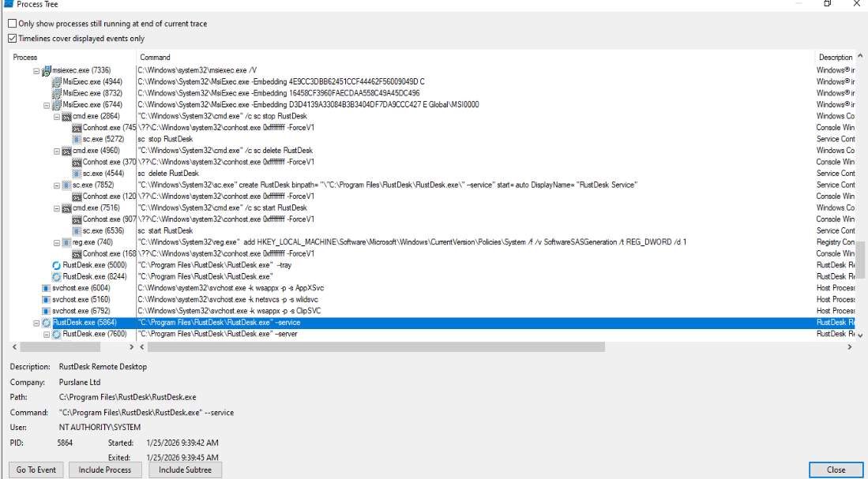Click the MsiExec.exe (6744) process icon
This screenshot has width=868, height=479.
(x=56, y=104)
